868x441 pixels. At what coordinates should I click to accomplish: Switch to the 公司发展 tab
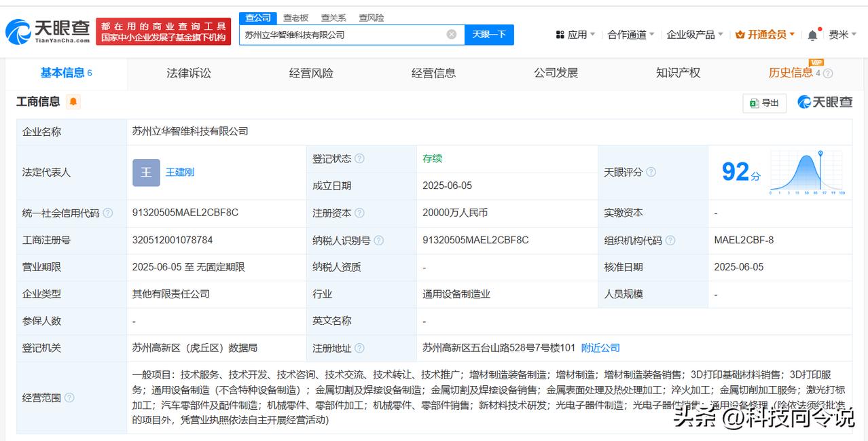[556, 73]
